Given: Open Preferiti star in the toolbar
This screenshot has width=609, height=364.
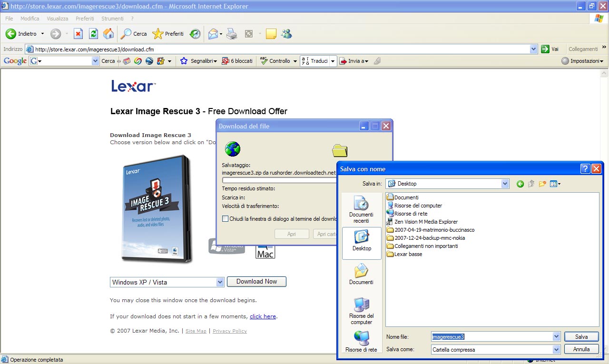Looking at the screenshot, I should pyautogui.click(x=157, y=34).
